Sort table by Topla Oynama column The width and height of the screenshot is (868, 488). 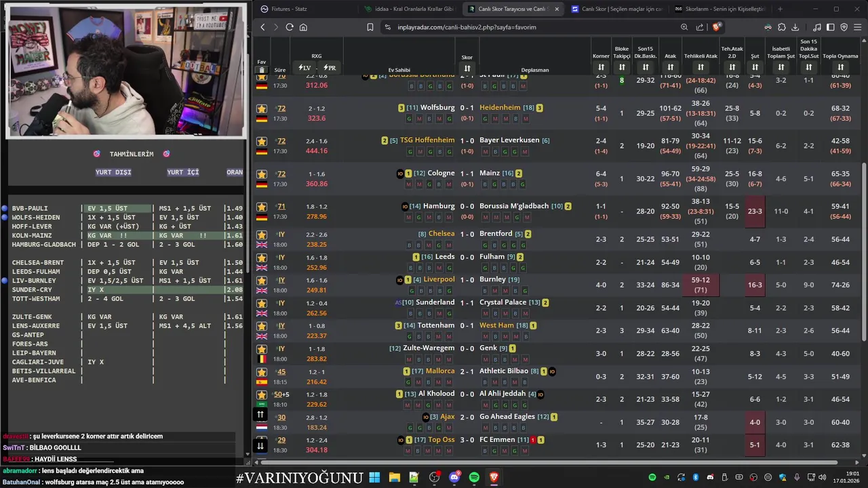[840, 67]
